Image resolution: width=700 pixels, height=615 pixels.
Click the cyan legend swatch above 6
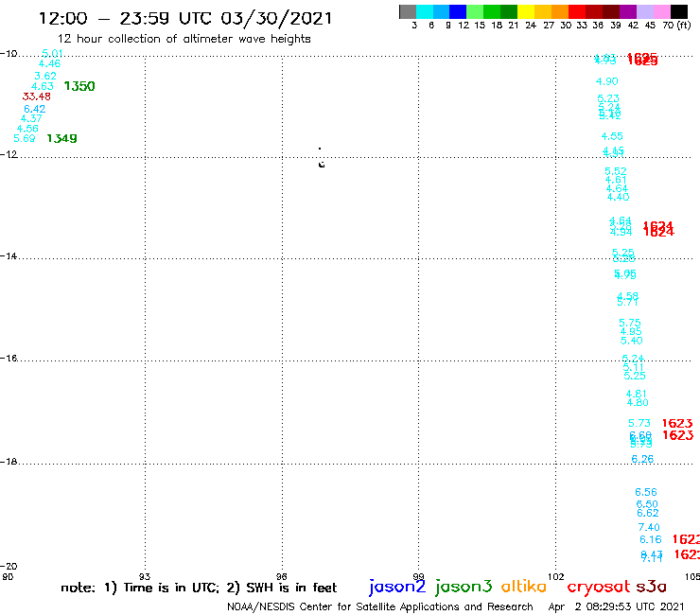click(425, 11)
